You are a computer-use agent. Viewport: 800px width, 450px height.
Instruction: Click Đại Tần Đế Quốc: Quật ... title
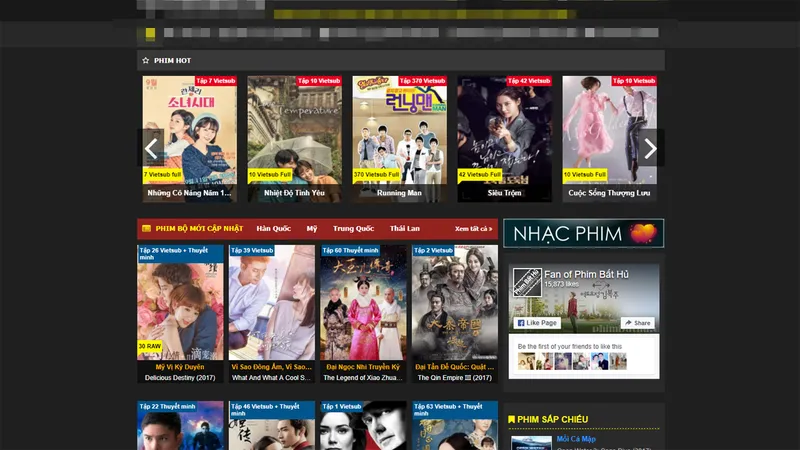coord(455,367)
